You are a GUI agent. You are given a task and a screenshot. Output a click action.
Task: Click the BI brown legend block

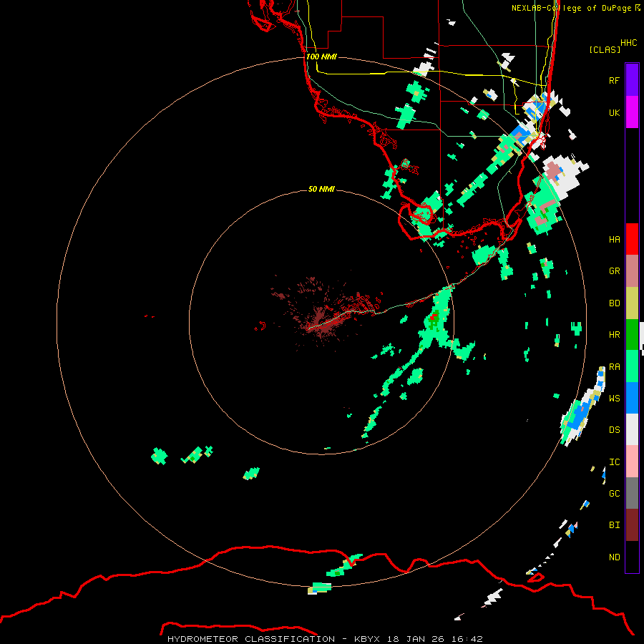(x=632, y=525)
